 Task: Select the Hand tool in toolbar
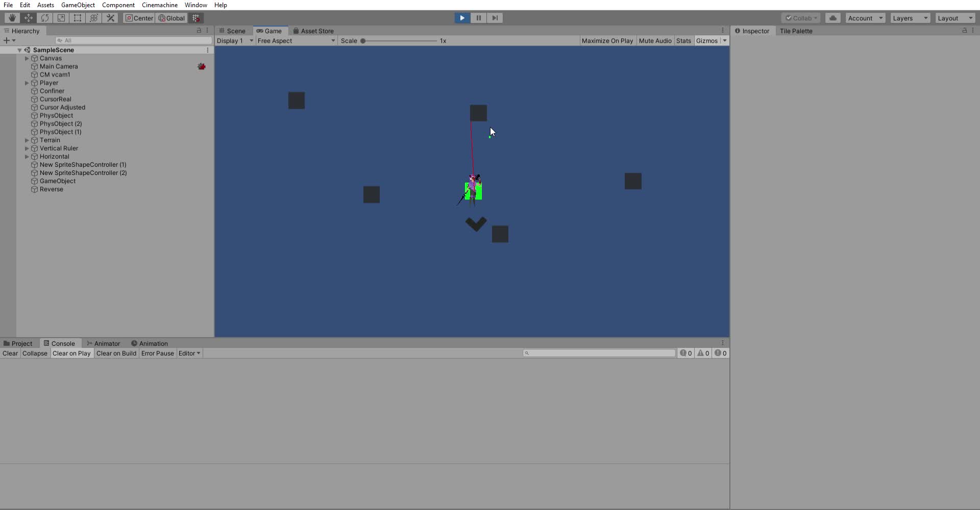pyautogui.click(x=12, y=18)
